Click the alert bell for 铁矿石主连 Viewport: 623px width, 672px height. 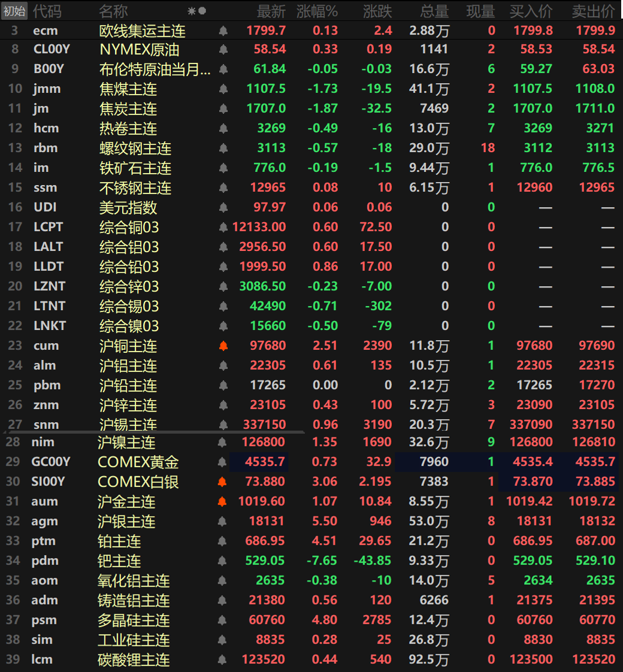(x=223, y=168)
